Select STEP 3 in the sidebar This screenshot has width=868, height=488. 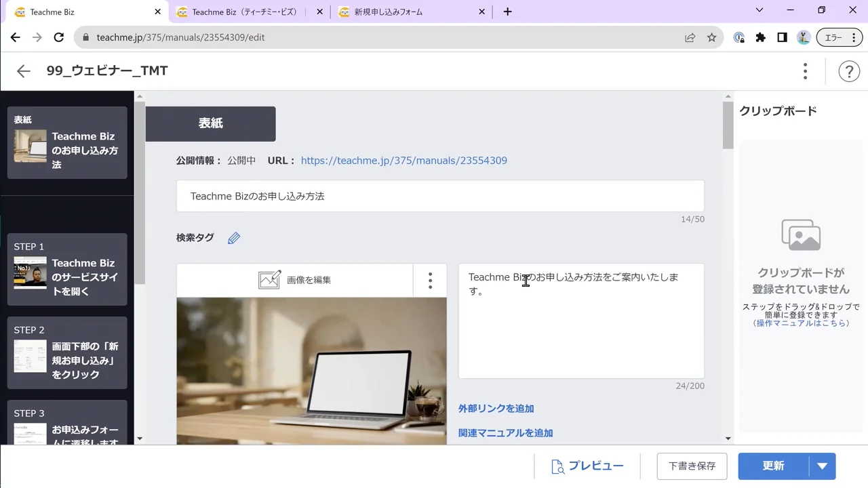click(x=67, y=422)
